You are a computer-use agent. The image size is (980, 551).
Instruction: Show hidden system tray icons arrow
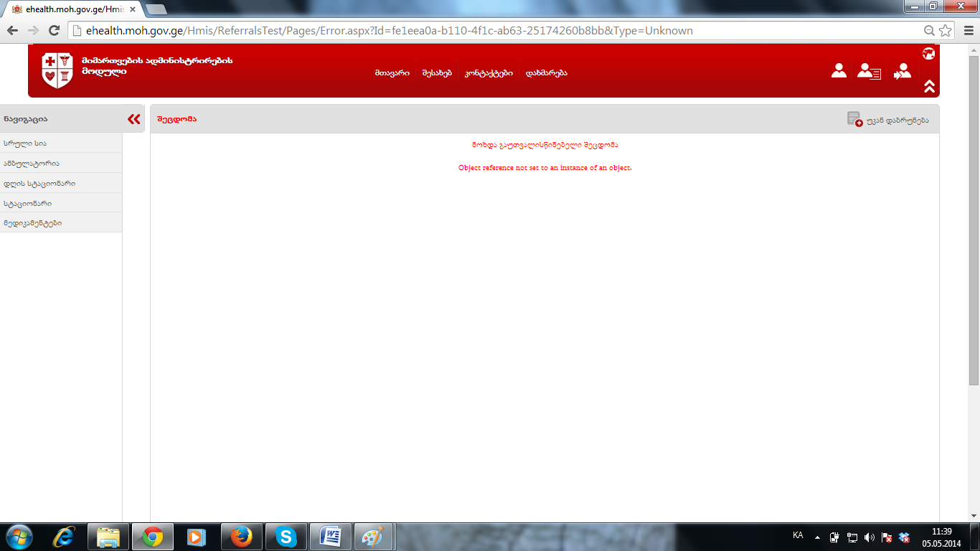(817, 537)
